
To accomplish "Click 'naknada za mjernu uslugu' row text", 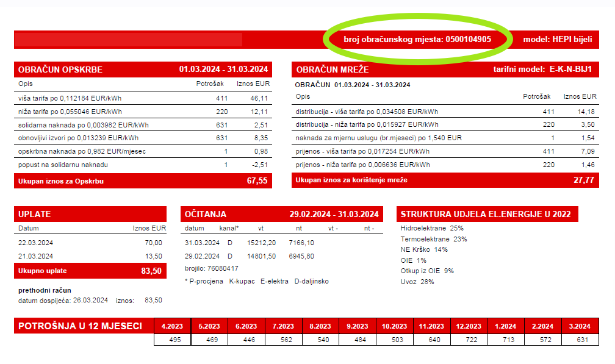I will 378,138.
